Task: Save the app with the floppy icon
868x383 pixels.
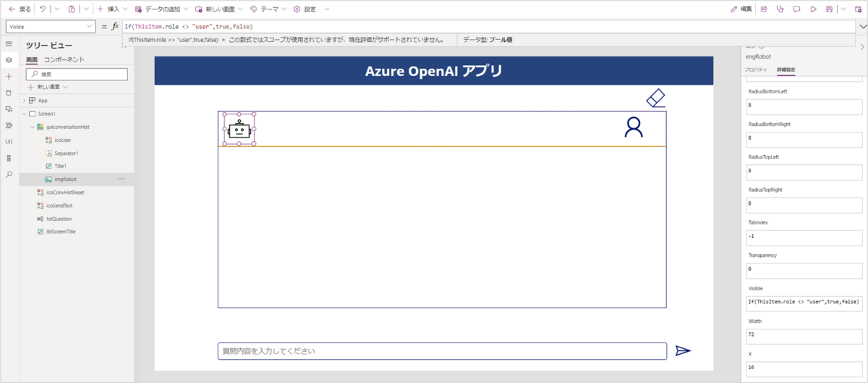Action: pos(829,9)
